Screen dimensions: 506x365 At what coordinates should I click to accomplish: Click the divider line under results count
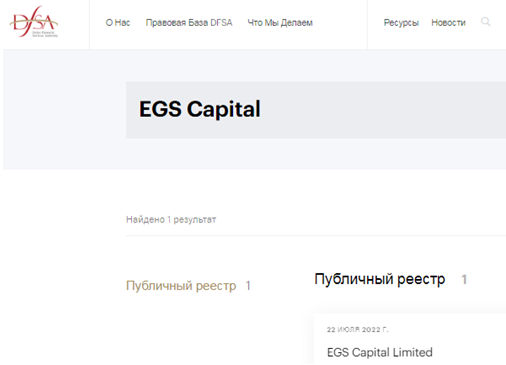[x=316, y=235]
